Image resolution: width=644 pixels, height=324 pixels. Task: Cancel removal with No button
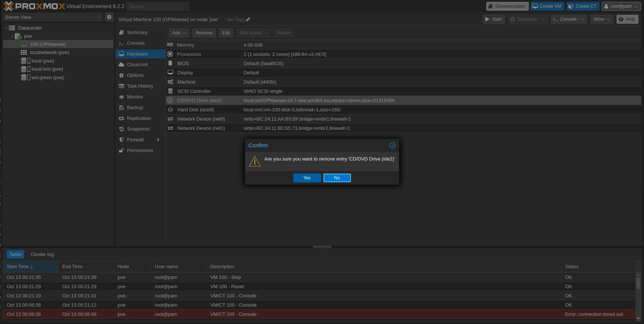coord(337,178)
